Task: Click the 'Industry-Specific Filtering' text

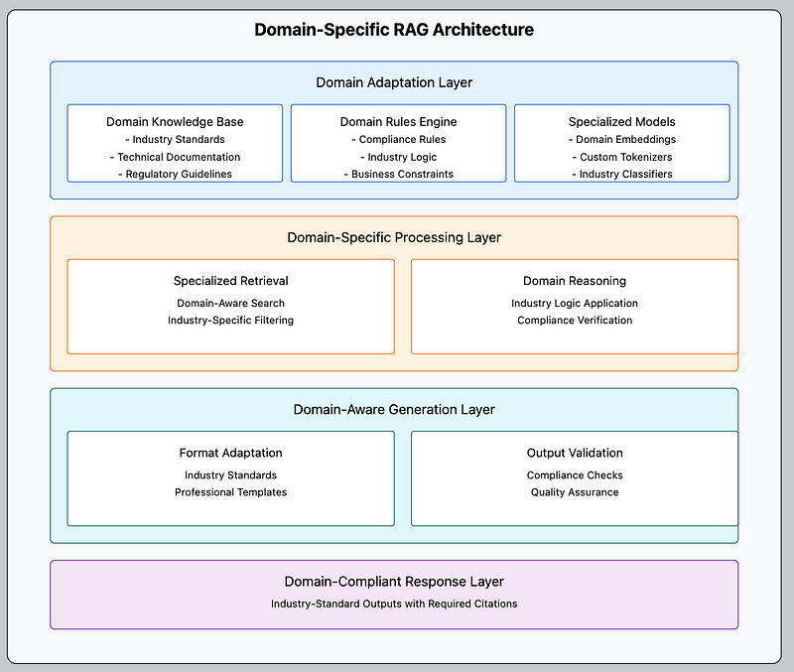Action: (231, 321)
